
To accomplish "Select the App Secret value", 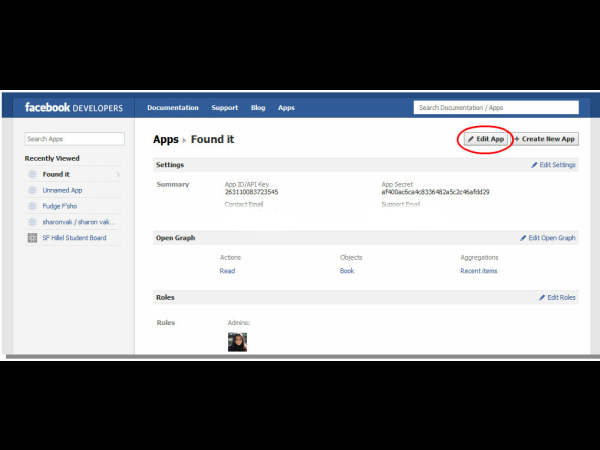I will (x=435, y=192).
